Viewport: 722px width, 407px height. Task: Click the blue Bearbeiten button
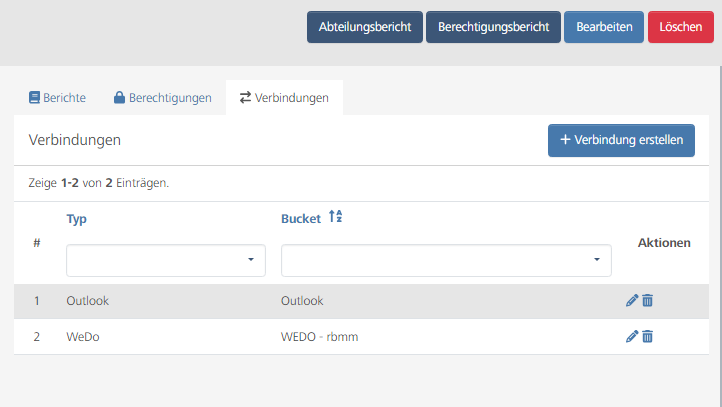click(604, 28)
